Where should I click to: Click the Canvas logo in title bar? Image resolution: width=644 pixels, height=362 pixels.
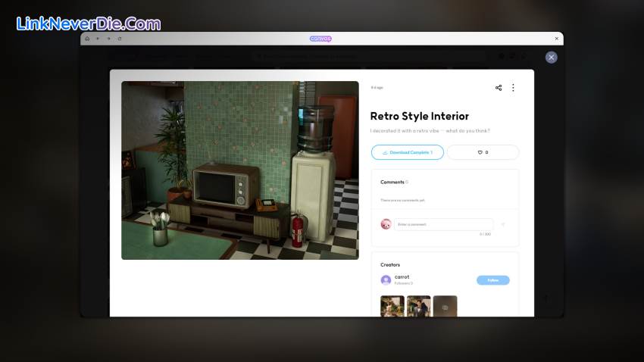click(x=320, y=39)
